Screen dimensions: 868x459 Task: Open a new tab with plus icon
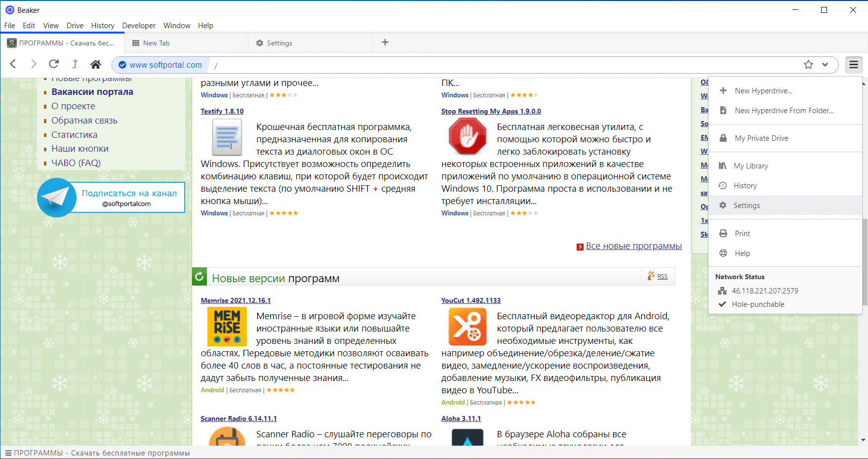[x=385, y=42]
